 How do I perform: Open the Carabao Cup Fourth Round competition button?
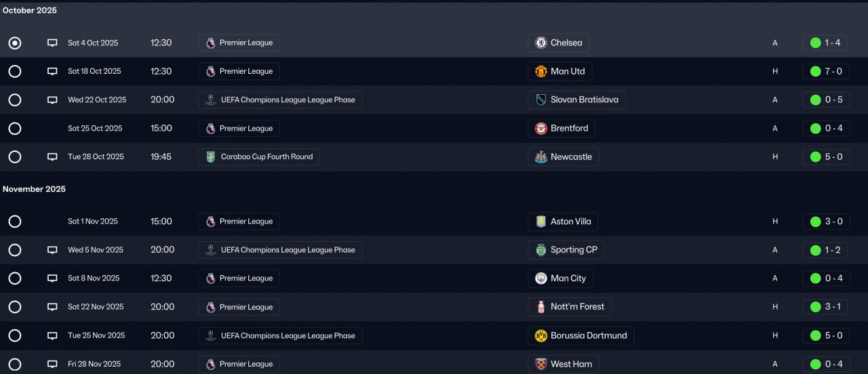[259, 157]
